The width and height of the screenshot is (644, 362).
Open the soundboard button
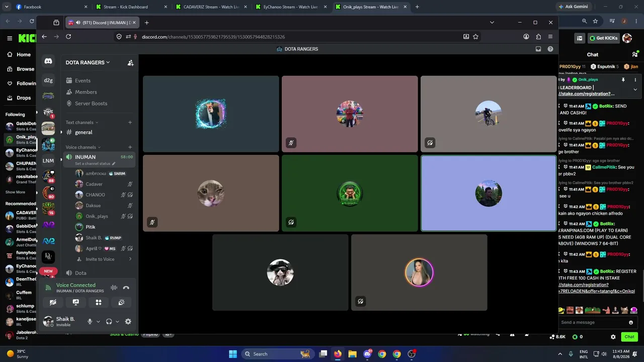pos(121,302)
